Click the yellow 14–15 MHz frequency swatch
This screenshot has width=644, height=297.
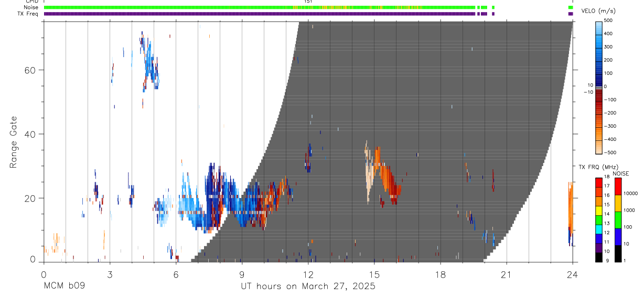pos(599,211)
